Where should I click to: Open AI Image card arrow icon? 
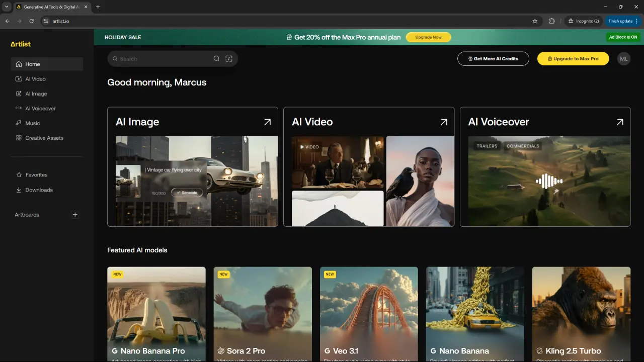(x=268, y=122)
